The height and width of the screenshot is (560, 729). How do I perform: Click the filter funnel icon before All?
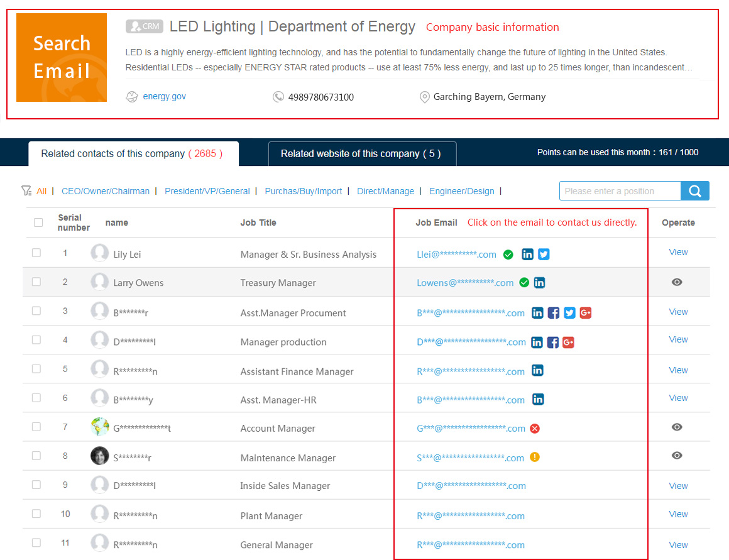pos(26,190)
